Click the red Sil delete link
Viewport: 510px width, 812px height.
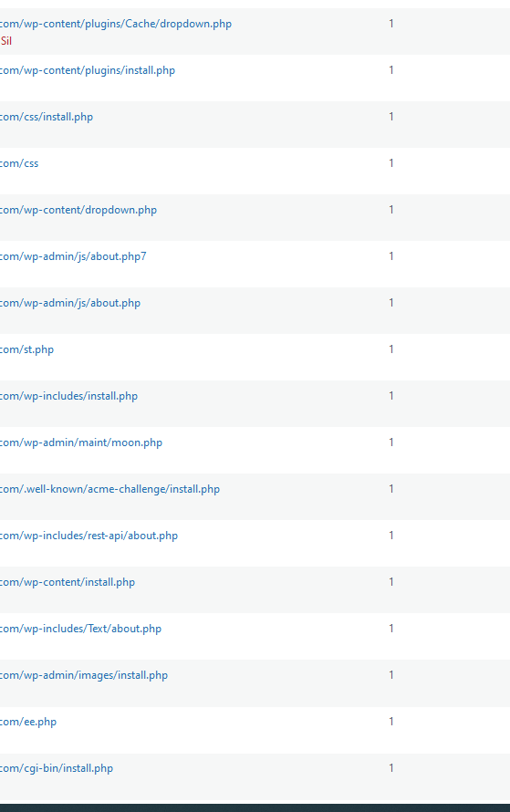(6, 41)
